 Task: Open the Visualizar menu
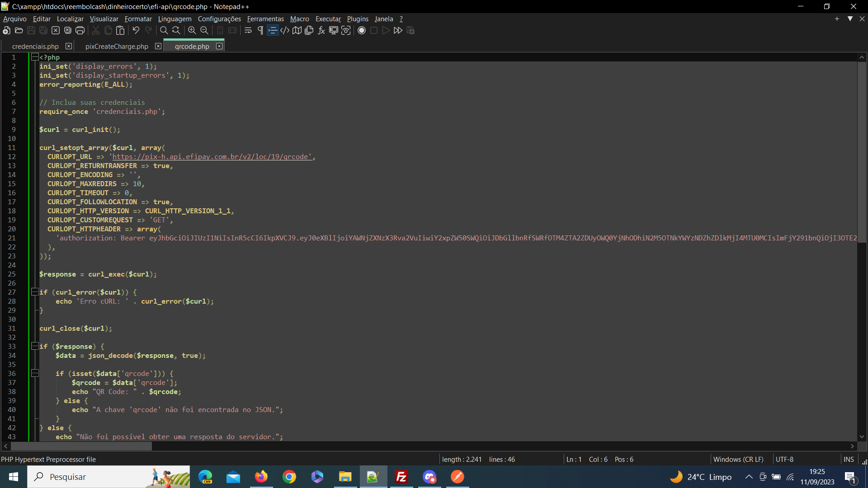click(x=104, y=19)
